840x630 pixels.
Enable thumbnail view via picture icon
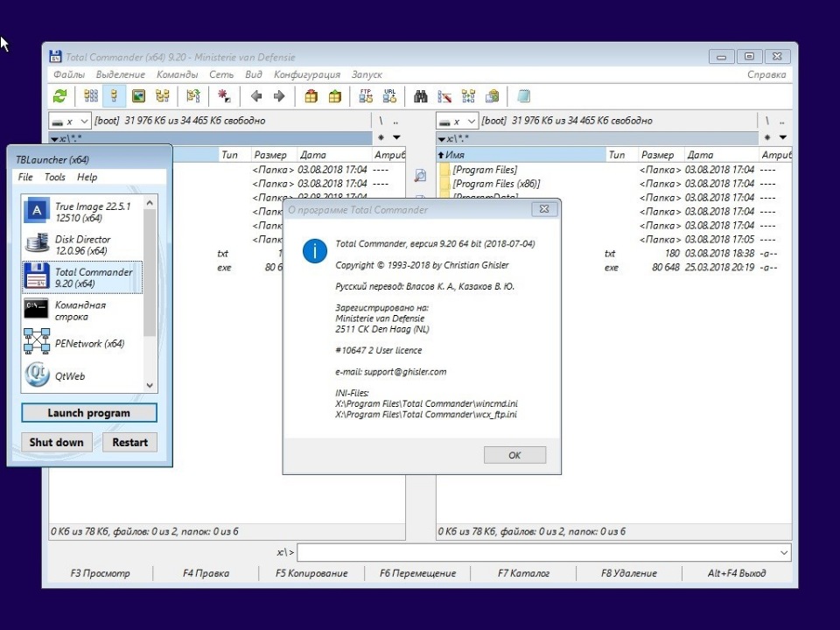tap(138, 96)
